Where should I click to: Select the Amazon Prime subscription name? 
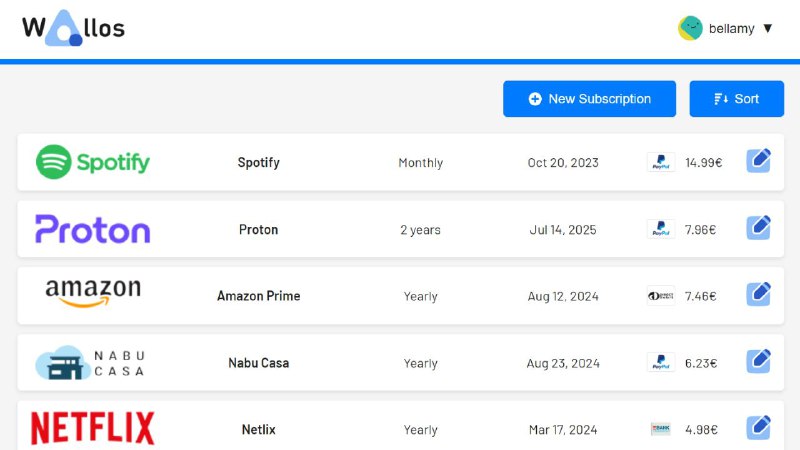tap(258, 296)
